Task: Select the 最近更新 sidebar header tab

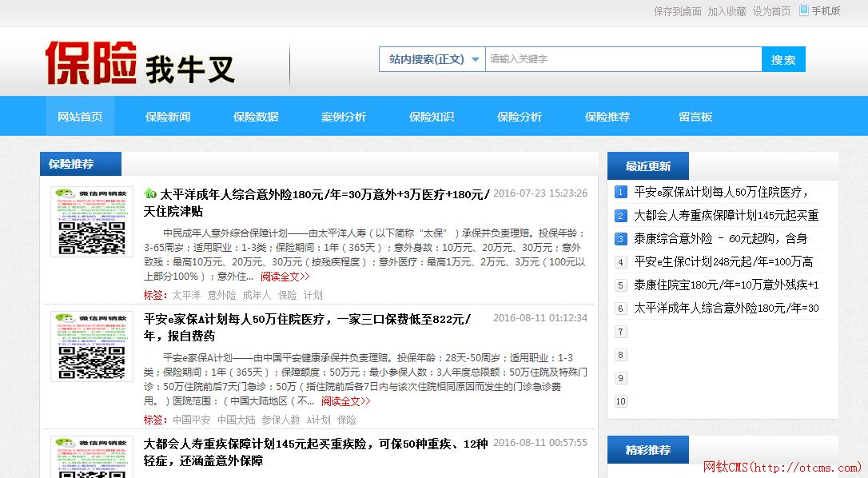Action: click(x=648, y=165)
